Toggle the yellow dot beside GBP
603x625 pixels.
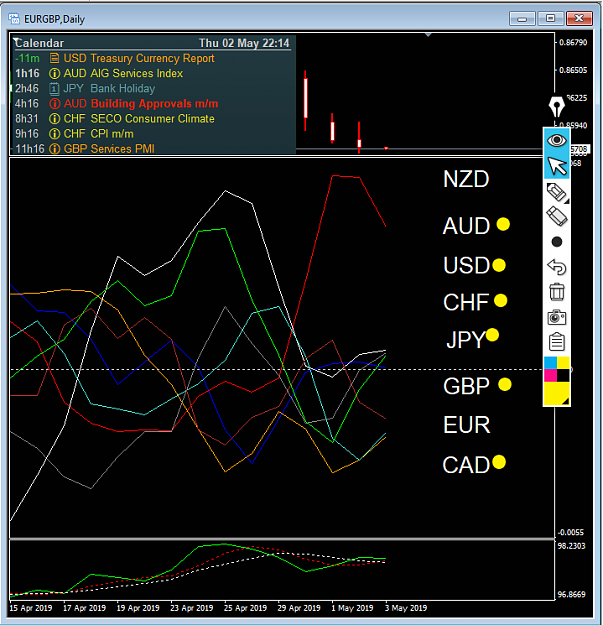coord(505,385)
